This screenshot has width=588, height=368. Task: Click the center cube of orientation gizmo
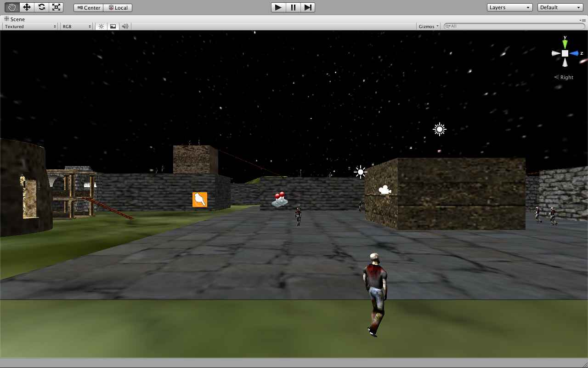point(565,53)
